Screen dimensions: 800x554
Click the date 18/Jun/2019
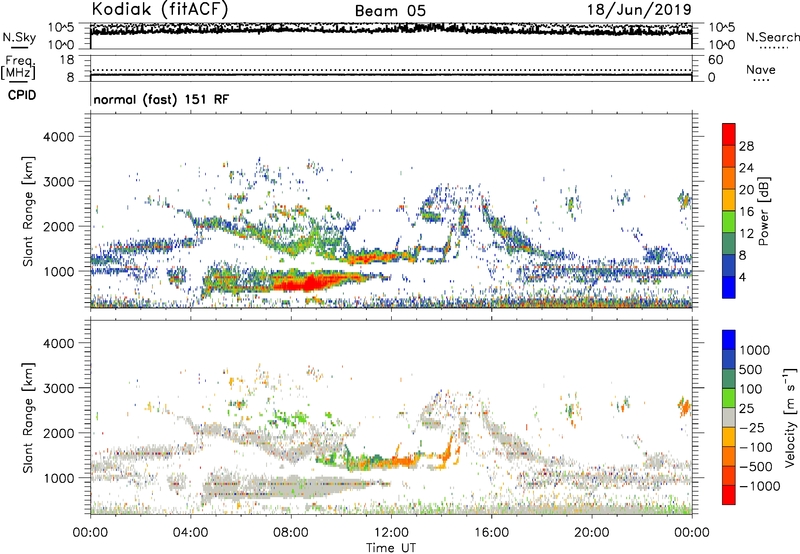(639, 10)
